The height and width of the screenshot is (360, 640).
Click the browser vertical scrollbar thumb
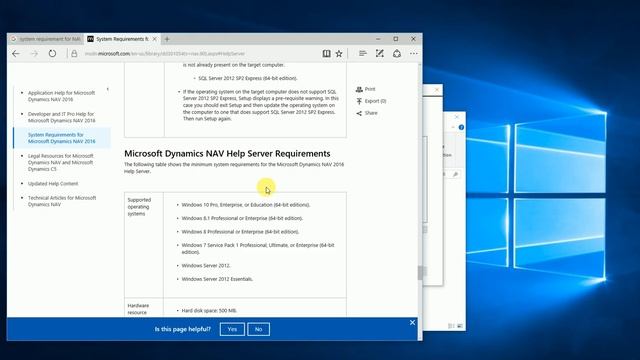(420, 273)
